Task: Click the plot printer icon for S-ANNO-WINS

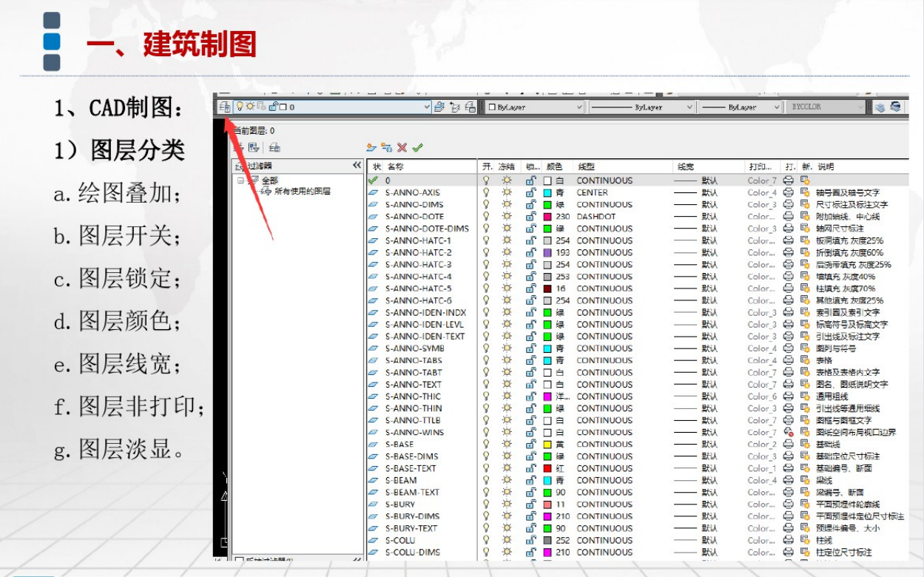Action: [789, 433]
